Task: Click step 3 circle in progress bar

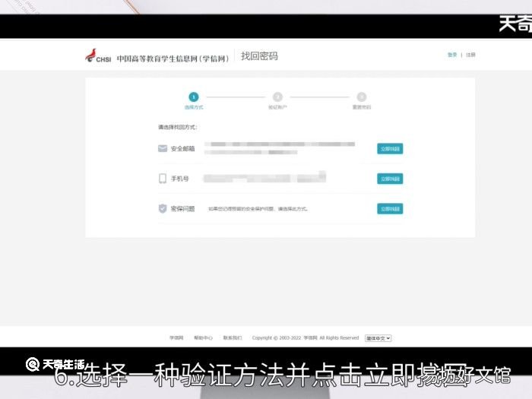Action: tap(362, 97)
